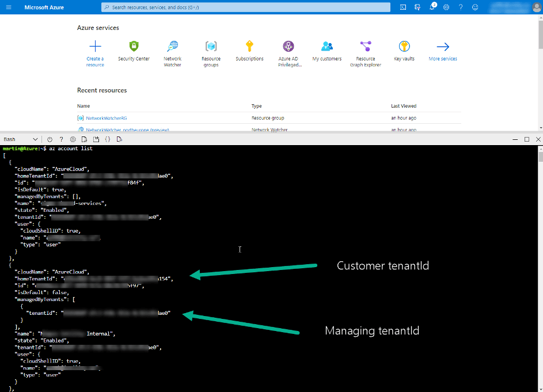Screen dimensions: 543x392
Task: Close the Cloud Shell panel
Action: pyautogui.click(x=538, y=139)
